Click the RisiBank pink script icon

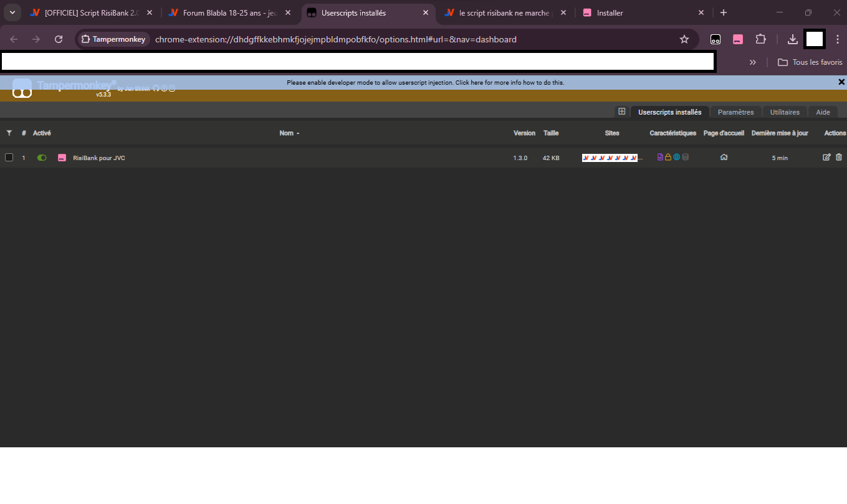[62, 158]
